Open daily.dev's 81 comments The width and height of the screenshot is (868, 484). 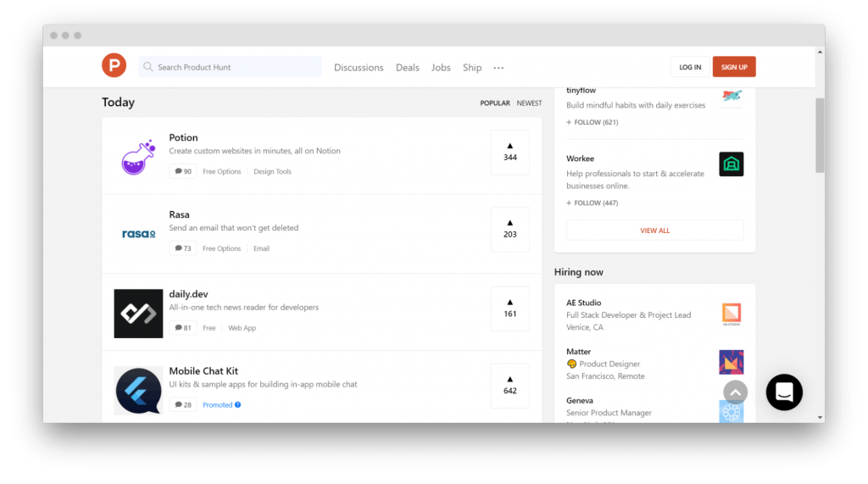[183, 328]
